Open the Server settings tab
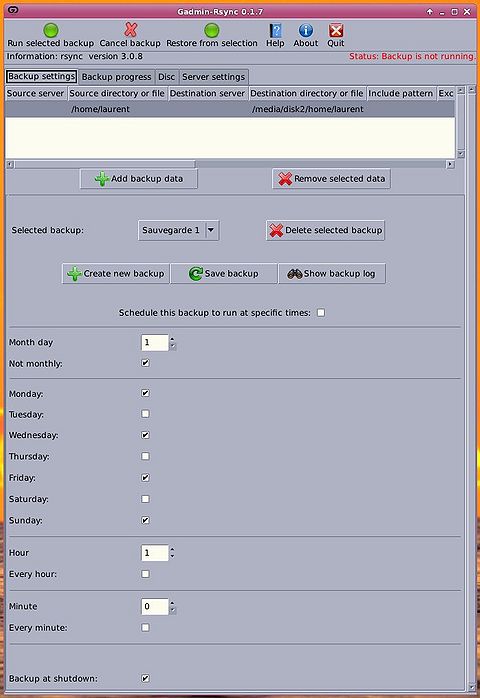The height and width of the screenshot is (698, 480). click(x=213, y=77)
